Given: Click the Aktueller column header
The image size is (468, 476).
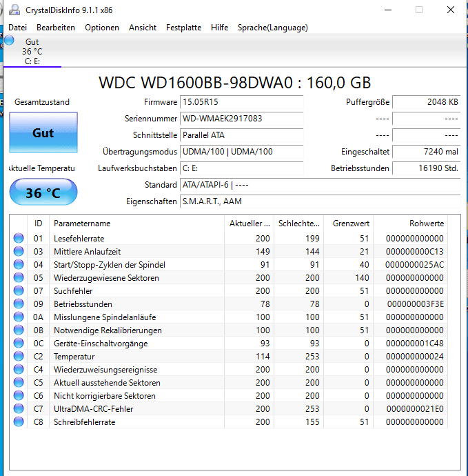Looking at the screenshot, I should click(250, 224).
